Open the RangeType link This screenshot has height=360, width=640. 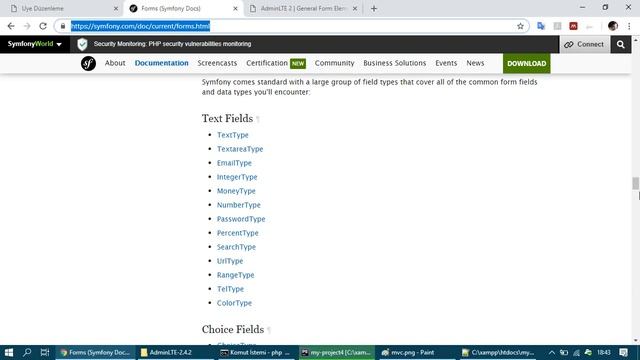[x=236, y=275]
